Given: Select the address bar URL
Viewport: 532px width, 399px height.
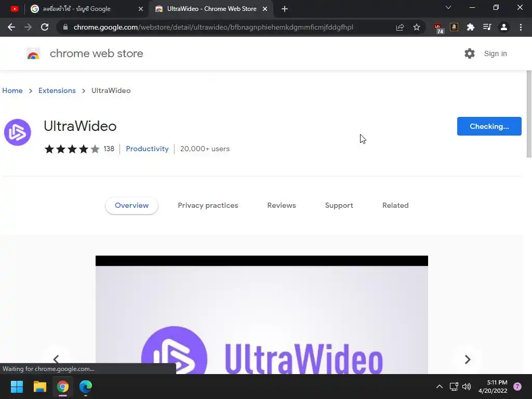Looking at the screenshot, I should pyautogui.click(x=213, y=27).
